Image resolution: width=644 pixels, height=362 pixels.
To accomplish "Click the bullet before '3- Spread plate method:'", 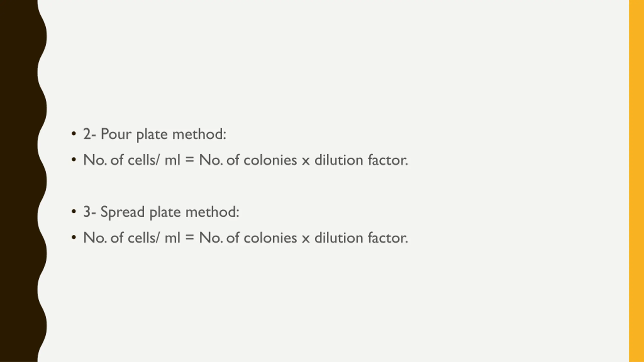I will [x=73, y=211].
